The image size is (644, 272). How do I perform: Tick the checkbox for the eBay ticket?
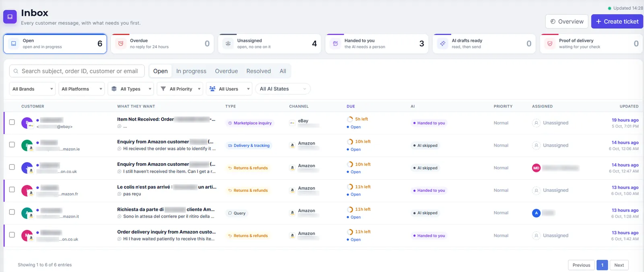[12, 122]
